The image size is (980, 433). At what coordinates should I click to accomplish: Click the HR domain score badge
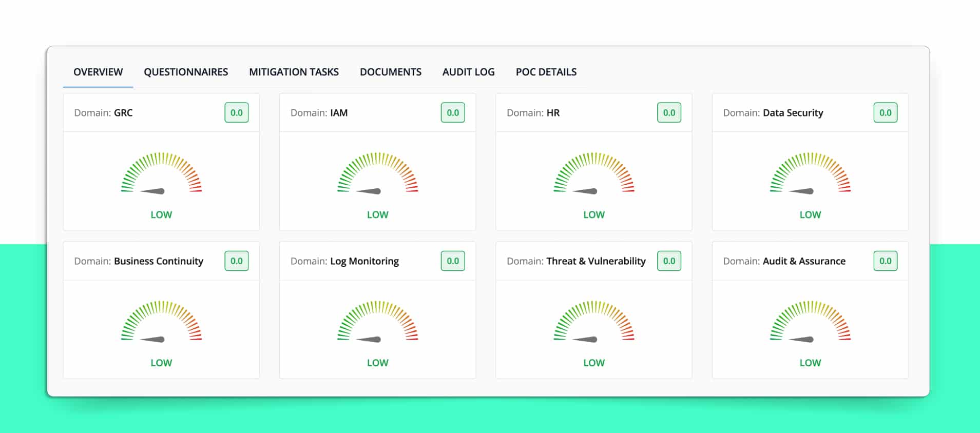pos(669,112)
